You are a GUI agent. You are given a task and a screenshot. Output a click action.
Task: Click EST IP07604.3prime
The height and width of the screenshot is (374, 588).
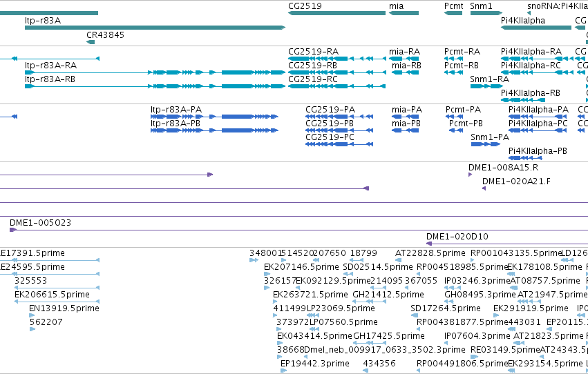(x=446, y=343)
